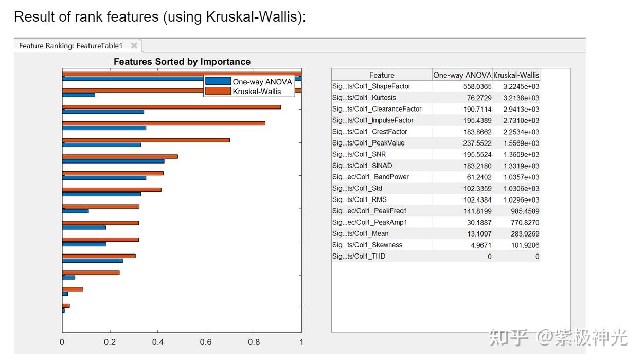Image resolution: width=644 pixels, height=363 pixels.
Task: Sort by Kruskal-Wallis column header
Action: click(516, 75)
